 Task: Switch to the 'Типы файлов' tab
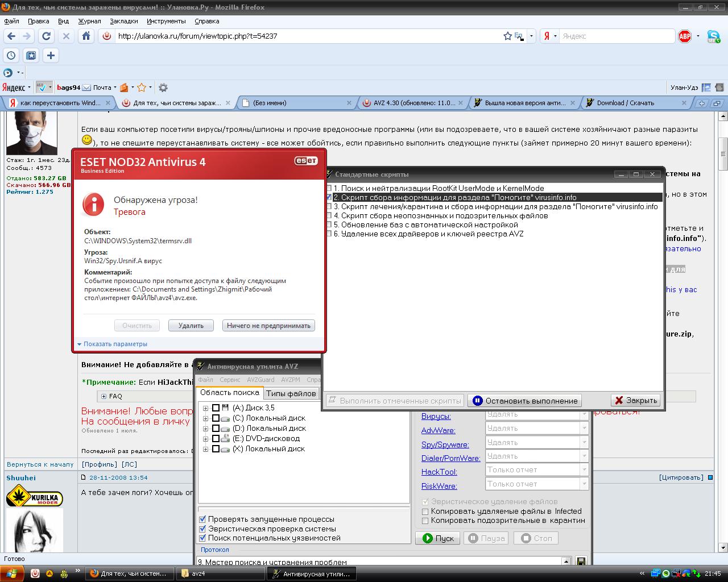[x=291, y=393]
